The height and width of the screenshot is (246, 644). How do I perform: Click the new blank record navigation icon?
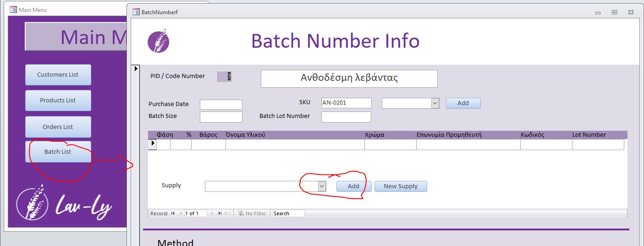click(228, 213)
